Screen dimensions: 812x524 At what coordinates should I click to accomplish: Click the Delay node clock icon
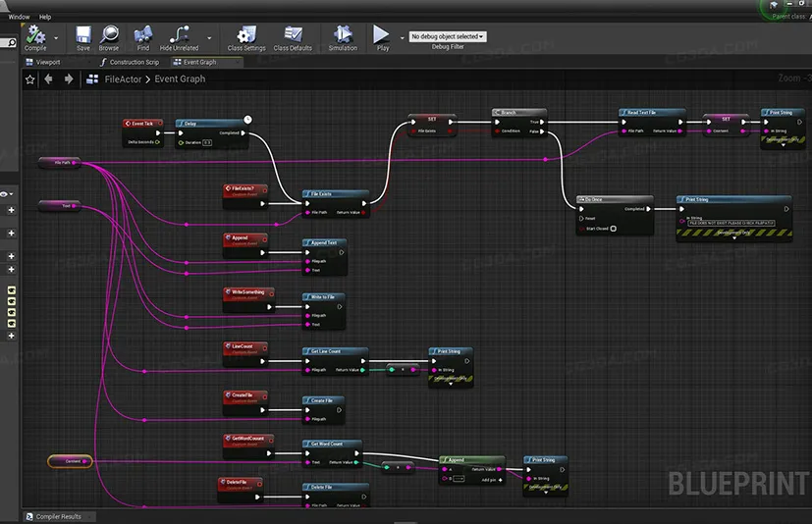pyautogui.click(x=247, y=120)
